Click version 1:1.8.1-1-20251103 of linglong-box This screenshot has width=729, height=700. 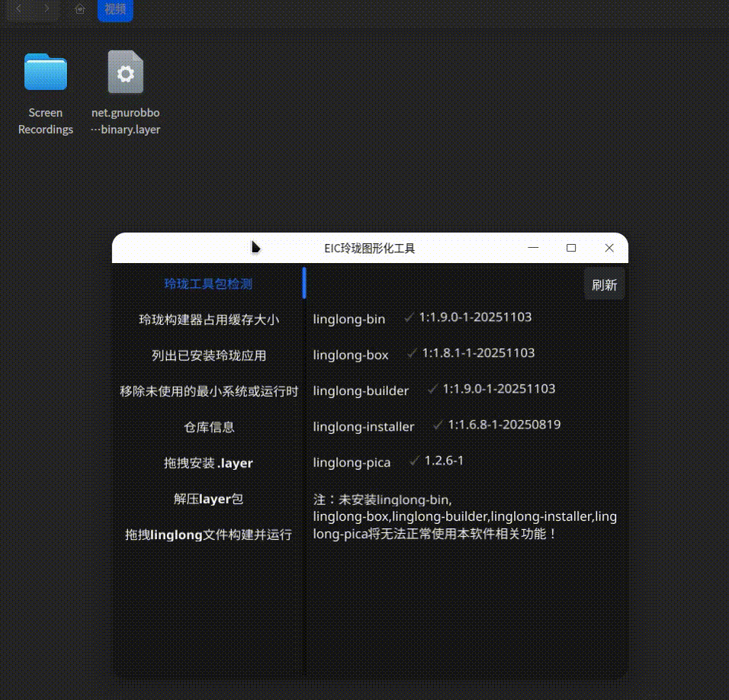point(478,353)
